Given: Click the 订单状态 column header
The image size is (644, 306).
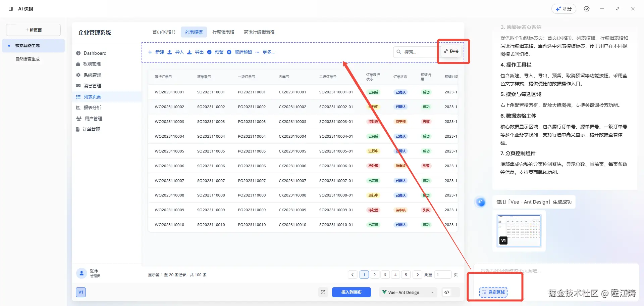Looking at the screenshot, I should pyautogui.click(x=400, y=77).
